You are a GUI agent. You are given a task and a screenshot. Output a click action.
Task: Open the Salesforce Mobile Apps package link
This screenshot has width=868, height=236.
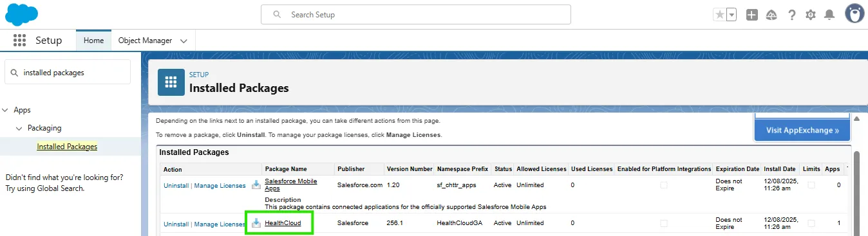point(291,185)
